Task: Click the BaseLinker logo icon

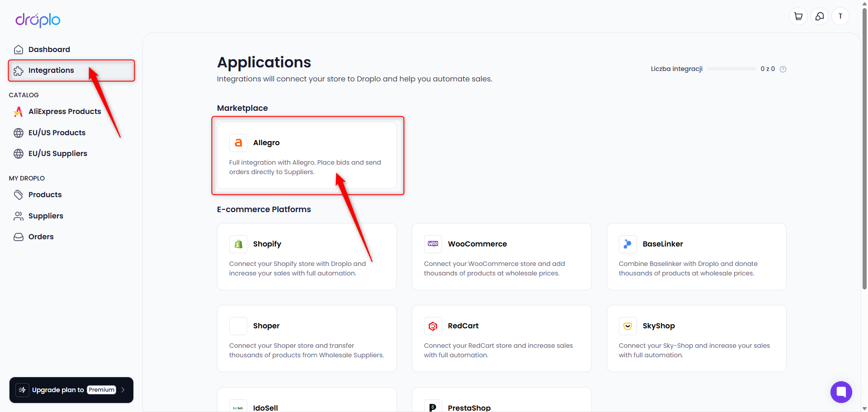Action: pyautogui.click(x=627, y=244)
